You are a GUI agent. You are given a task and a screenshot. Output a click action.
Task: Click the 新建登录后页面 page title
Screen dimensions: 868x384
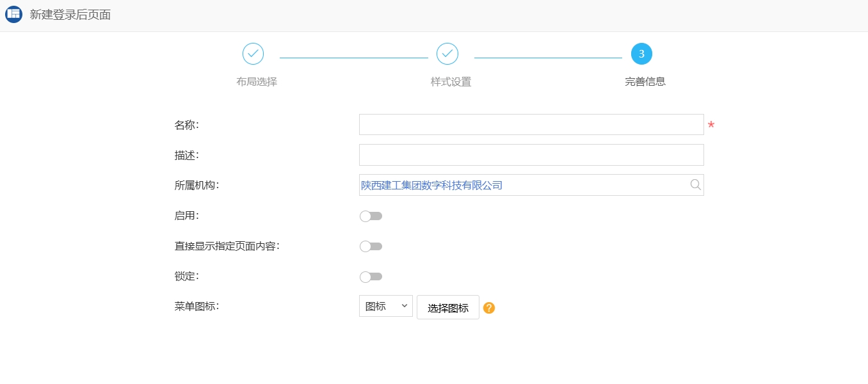[x=70, y=15]
